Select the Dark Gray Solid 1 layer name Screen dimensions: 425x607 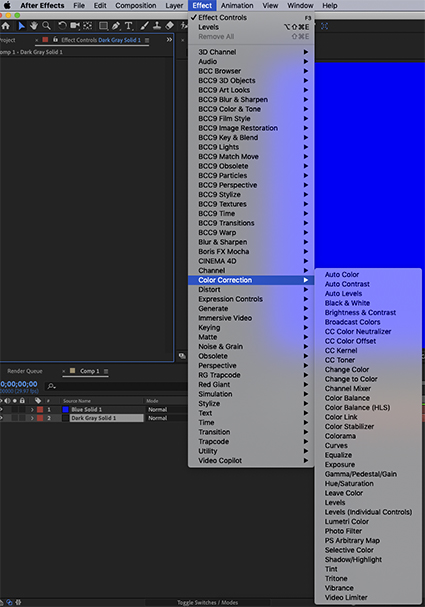pos(93,418)
